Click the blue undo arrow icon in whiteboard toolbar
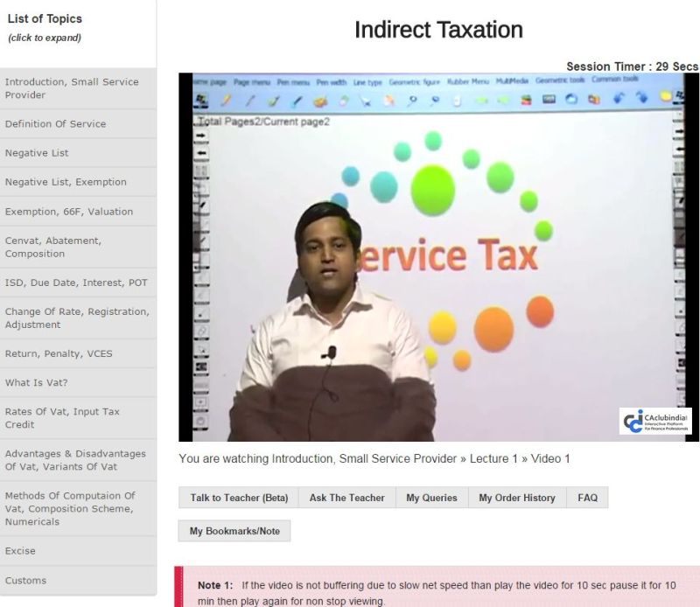 click(x=619, y=100)
